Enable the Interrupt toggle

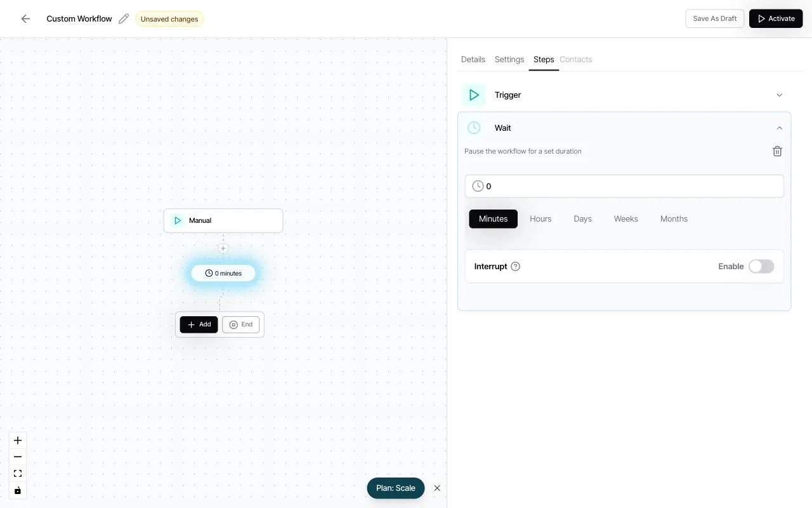tap(761, 266)
